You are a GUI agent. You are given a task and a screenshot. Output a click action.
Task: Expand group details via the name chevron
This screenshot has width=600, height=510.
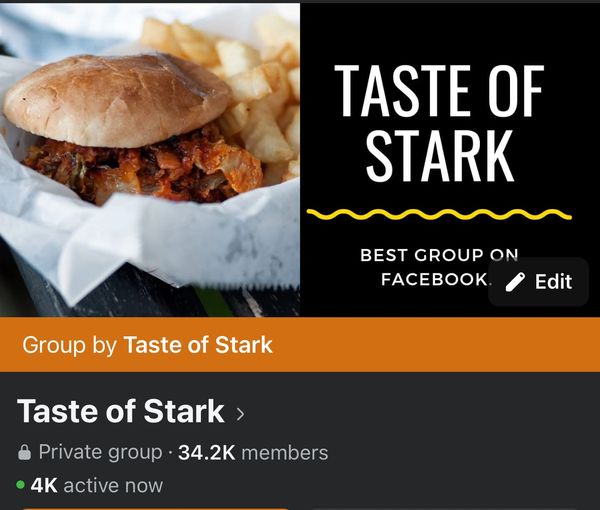point(240,414)
